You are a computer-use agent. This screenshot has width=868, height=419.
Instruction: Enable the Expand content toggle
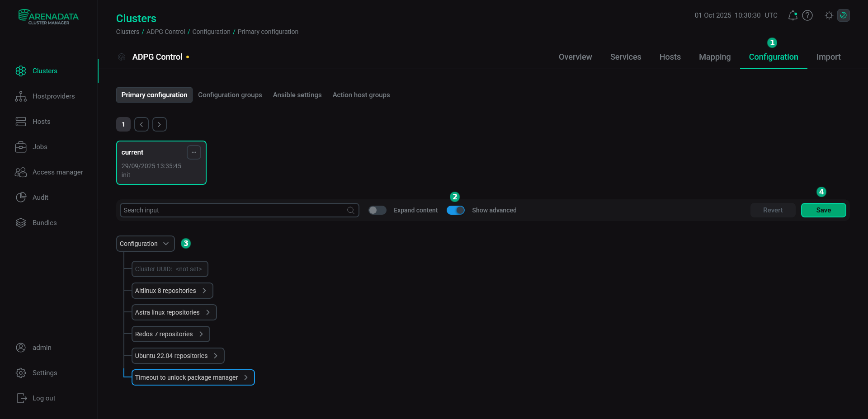point(377,210)
